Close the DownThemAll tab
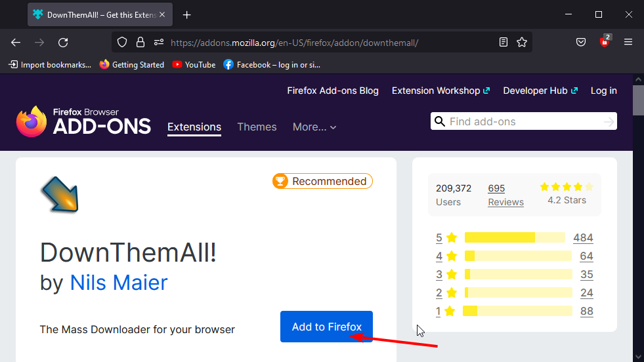Viewport: 644px width, 362px height. pos(162,15)
